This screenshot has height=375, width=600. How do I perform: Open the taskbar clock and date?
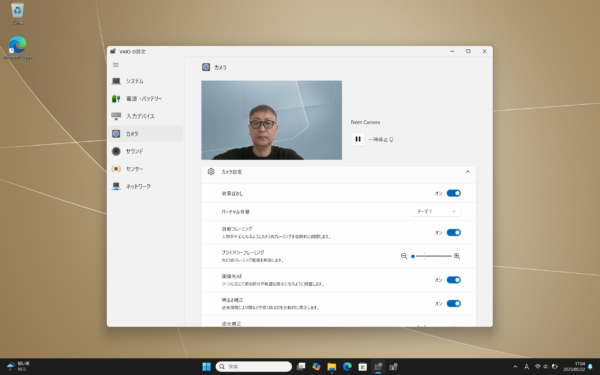(x=574, y=367)
